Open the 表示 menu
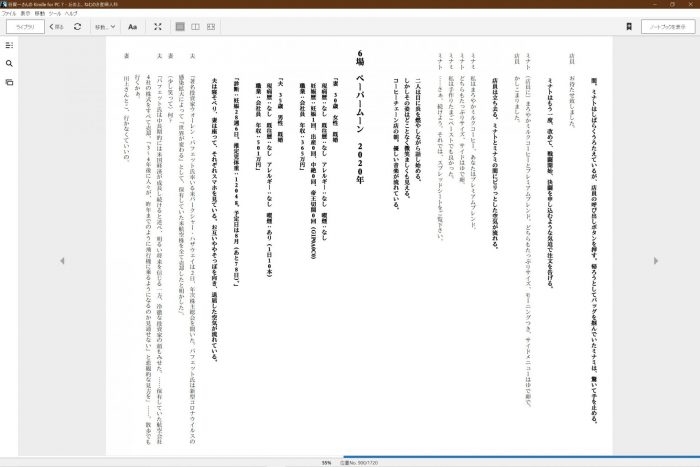The image size is (700, 467). 25,13
